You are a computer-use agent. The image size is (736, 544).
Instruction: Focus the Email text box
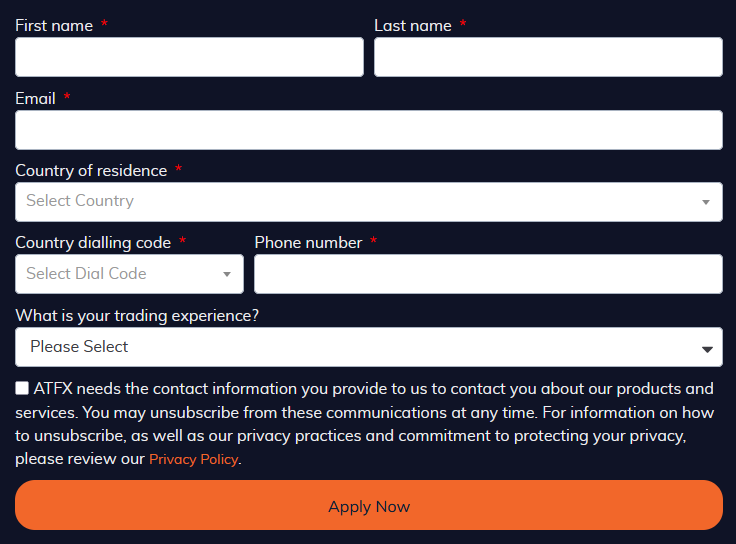(369, 130)
